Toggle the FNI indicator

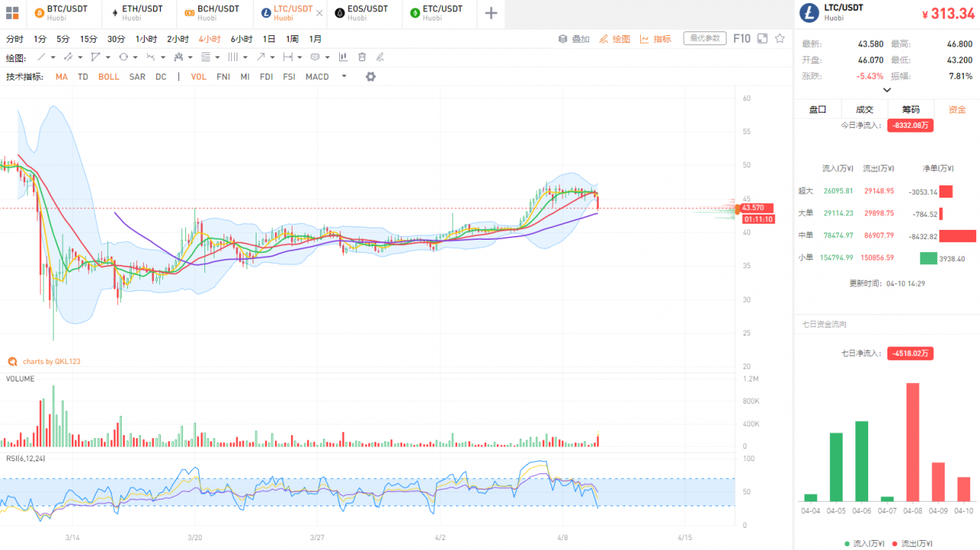coord(224,77)
